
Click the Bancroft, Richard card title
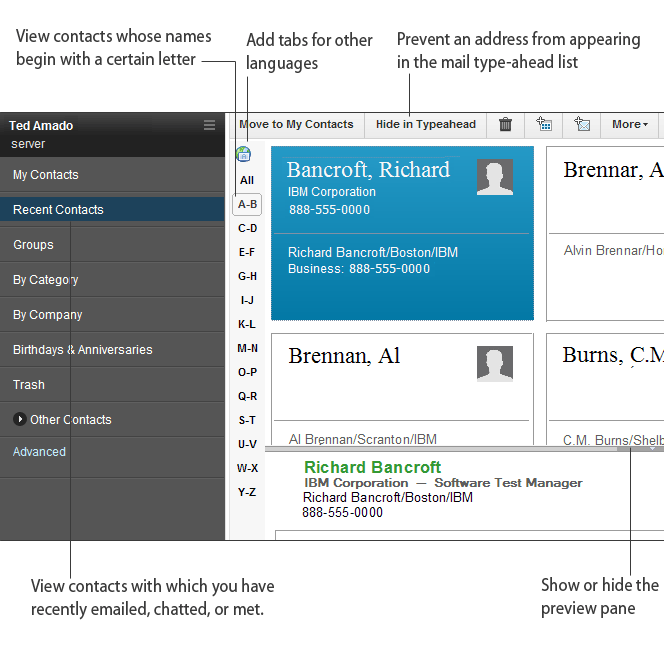pos(368,170)
